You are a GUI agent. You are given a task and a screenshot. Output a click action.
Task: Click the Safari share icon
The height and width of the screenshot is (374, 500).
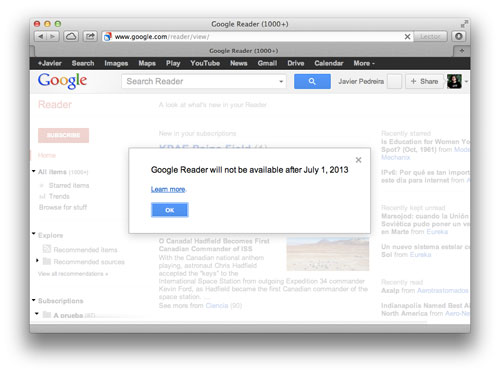pyautogui.click(x=90, y=36)
